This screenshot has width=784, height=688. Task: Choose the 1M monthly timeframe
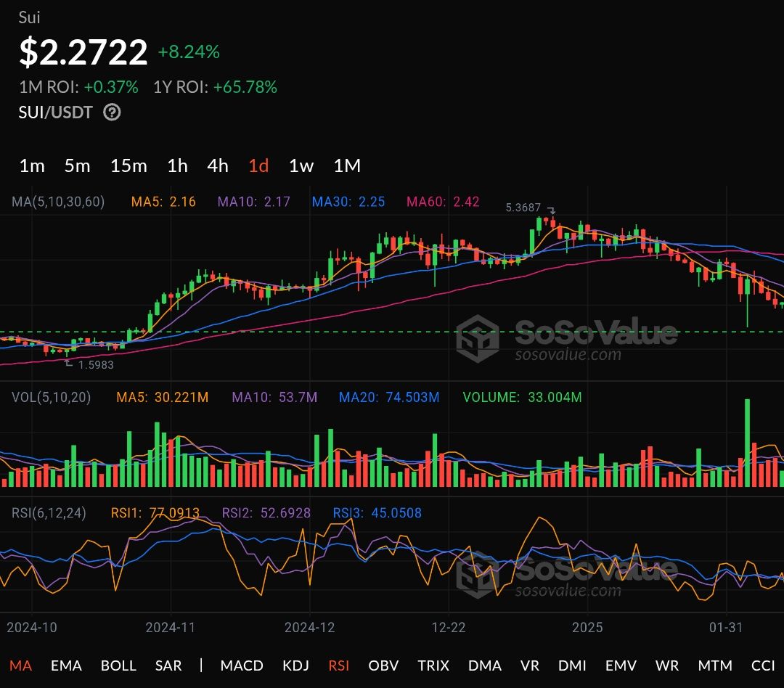pyautogui.click(x=347, y=165)
